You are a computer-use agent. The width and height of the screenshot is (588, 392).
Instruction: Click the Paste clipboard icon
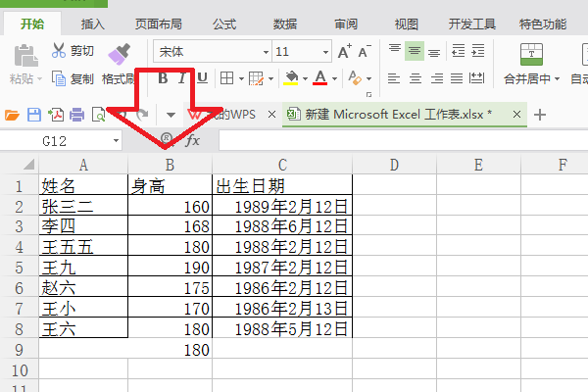[x=25, y=56]
